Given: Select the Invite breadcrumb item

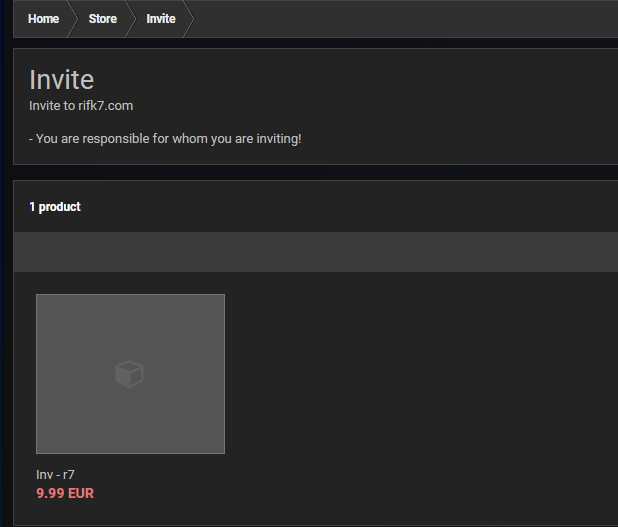Looking at the screenshot, I should click(x=160, y=19).
